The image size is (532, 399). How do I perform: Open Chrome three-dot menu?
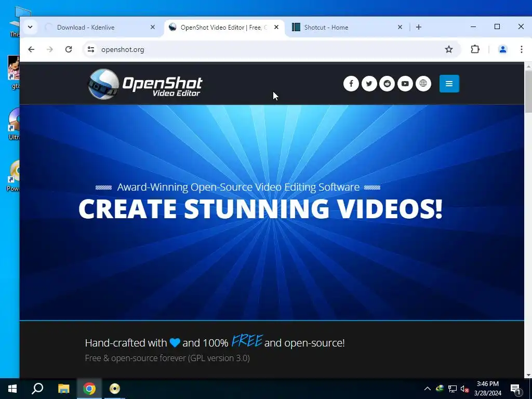point(522,49)
